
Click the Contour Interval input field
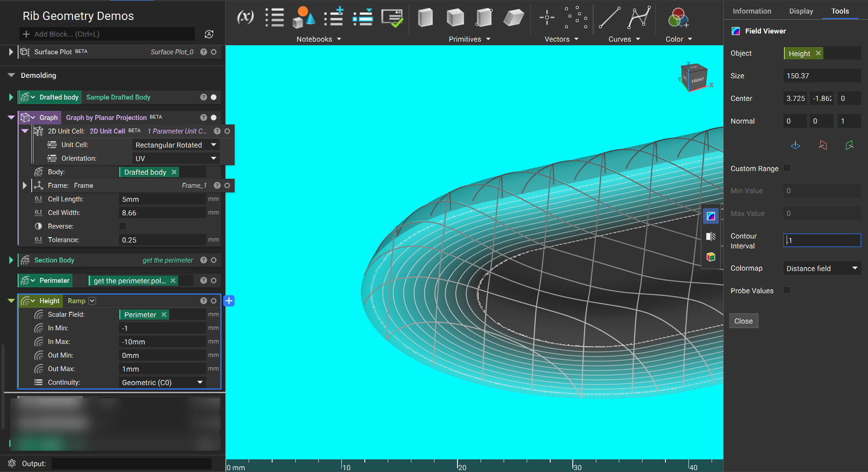coord(822,240)
